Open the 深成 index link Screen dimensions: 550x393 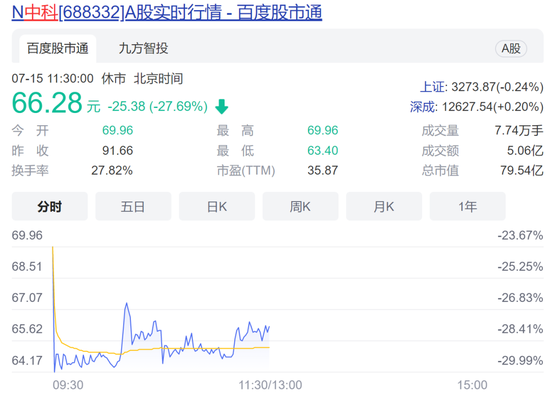tap(423, 107)
